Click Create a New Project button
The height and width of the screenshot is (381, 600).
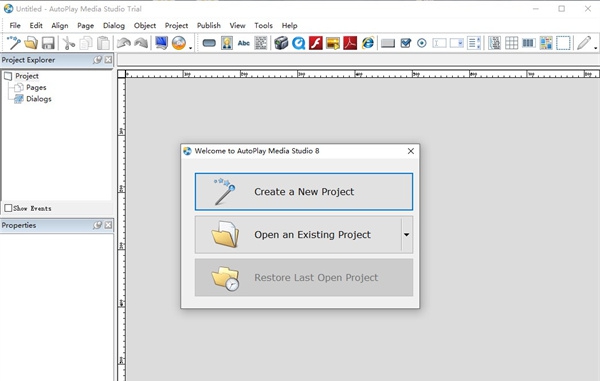[x=304, y=192]
